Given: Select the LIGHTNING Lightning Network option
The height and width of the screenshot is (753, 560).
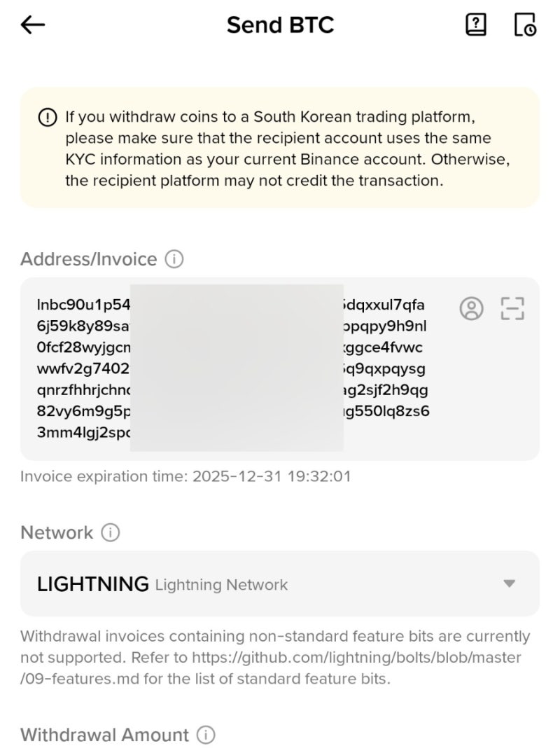Looking at the screenshot, I should tap(161, 583).
